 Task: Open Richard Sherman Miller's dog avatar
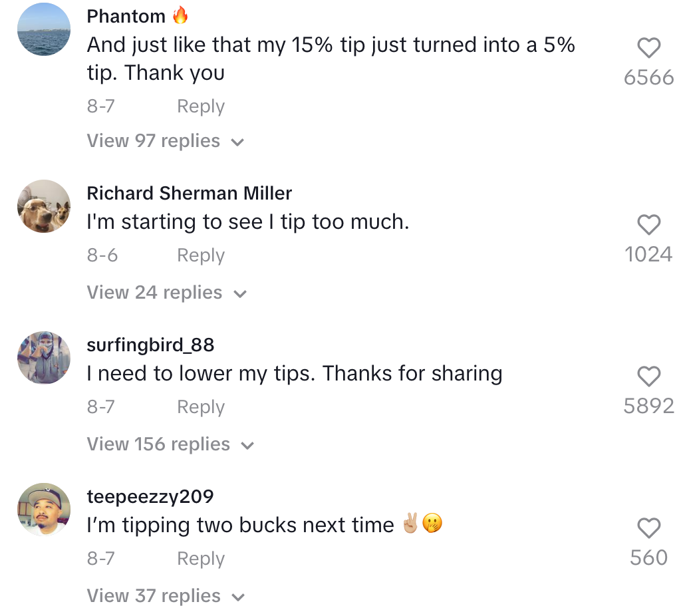[44, 206]
